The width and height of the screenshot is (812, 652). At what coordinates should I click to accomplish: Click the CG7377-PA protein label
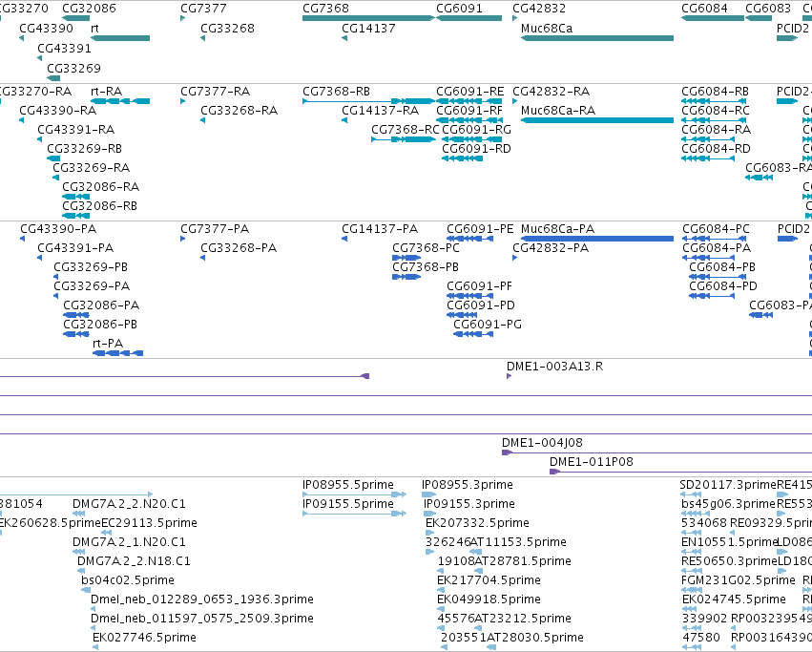point(215,228)
